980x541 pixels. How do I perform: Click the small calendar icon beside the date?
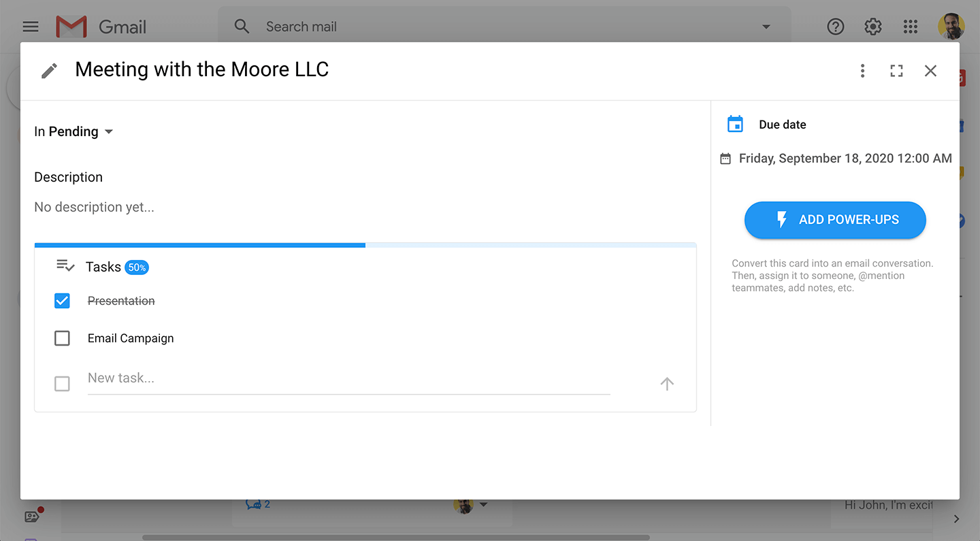tap(725, 159)
